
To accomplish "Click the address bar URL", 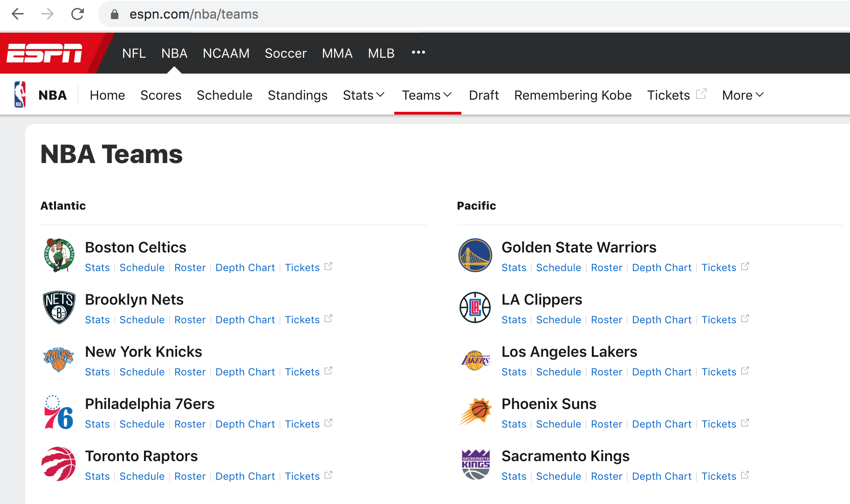I will pyautogui.click(x=194, y=14).
